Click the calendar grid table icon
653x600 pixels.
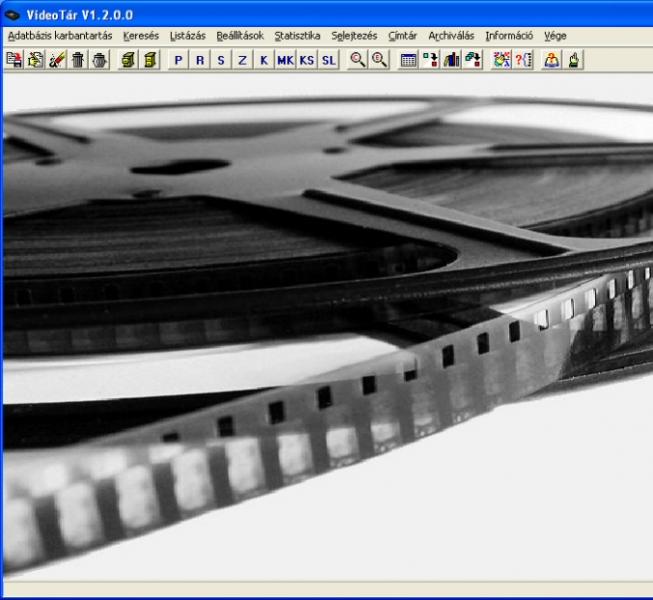point(408,60)
